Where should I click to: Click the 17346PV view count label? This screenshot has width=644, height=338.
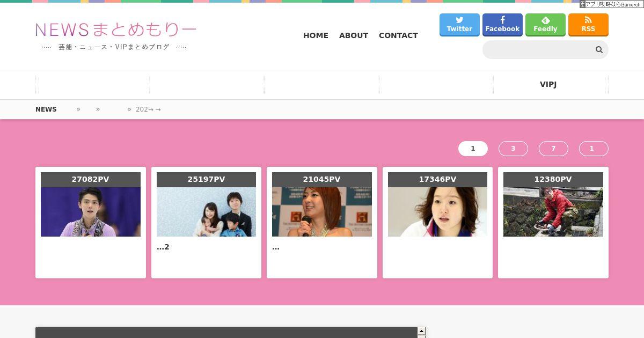tap(437, 180)
